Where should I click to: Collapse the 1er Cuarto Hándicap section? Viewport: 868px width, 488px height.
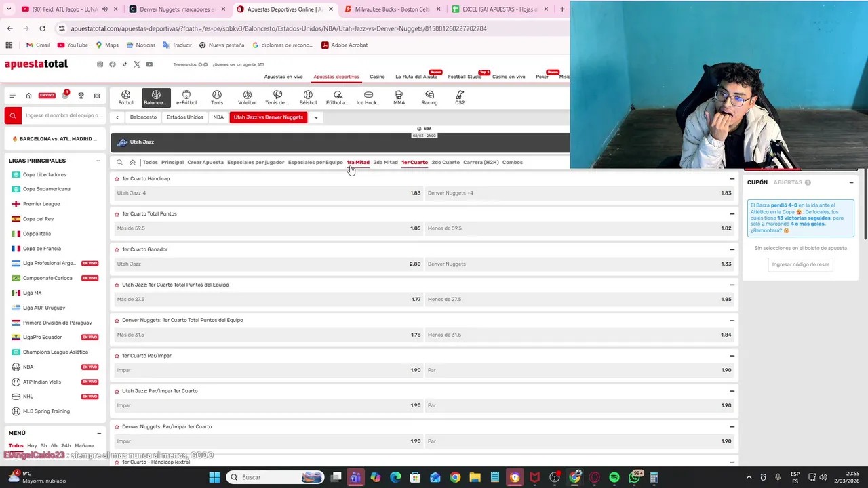tap(732, 179)
